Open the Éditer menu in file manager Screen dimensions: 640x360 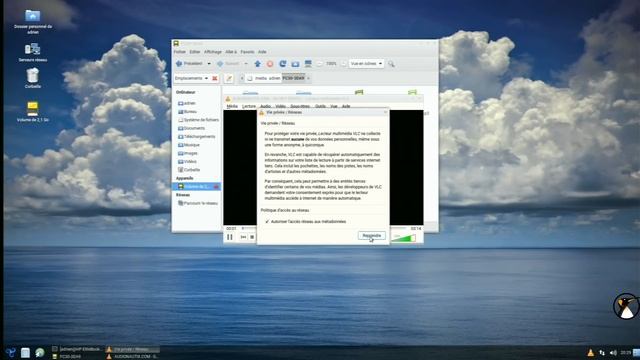click(x=195, y=52)
